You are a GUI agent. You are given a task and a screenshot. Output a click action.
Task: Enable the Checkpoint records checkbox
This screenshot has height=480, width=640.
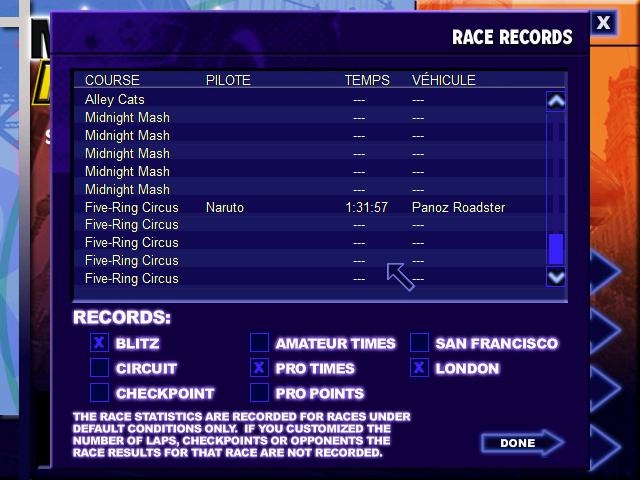click(99, 393)
